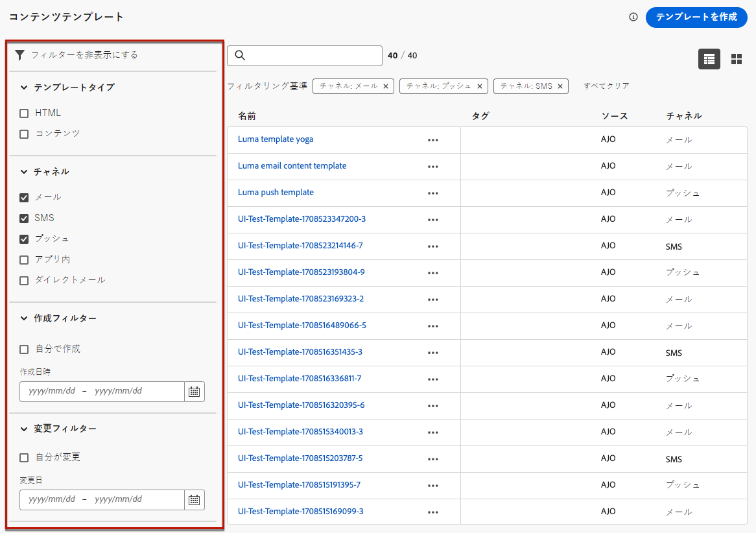
Task: Open the Luma email content template link
Action: point(292,165)
